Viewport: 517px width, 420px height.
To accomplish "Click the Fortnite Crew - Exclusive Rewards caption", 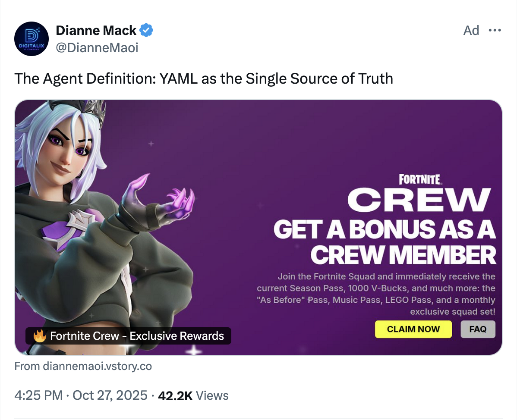I will coord(137,336).
